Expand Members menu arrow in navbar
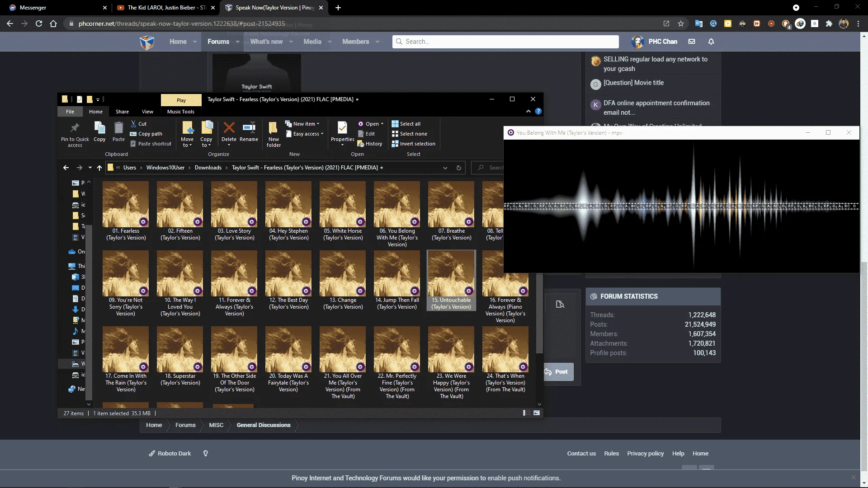This screenshot has height=488, width=868. pyautogui.click(x=377, y=42)
